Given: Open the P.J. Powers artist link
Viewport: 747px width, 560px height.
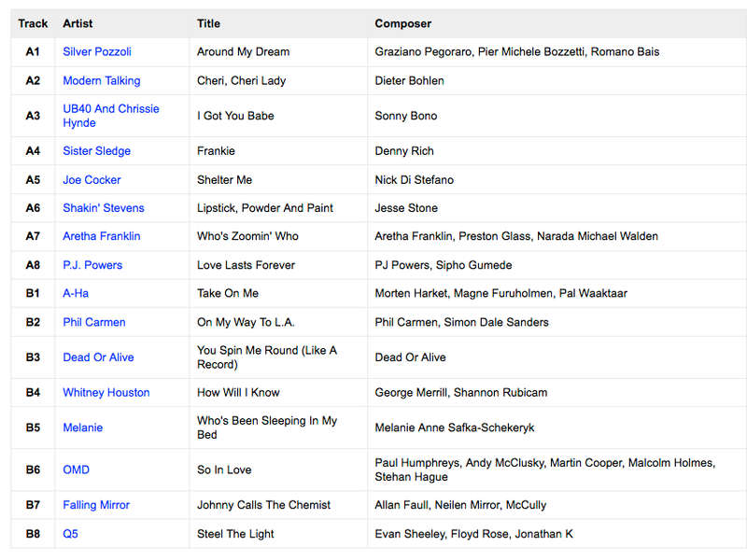Looking at the screenshot, I should [x=92, y=265].
